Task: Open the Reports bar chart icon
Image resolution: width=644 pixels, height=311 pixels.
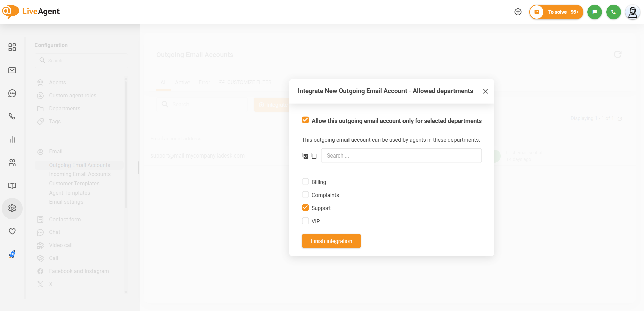Action: tap(12, 139)
